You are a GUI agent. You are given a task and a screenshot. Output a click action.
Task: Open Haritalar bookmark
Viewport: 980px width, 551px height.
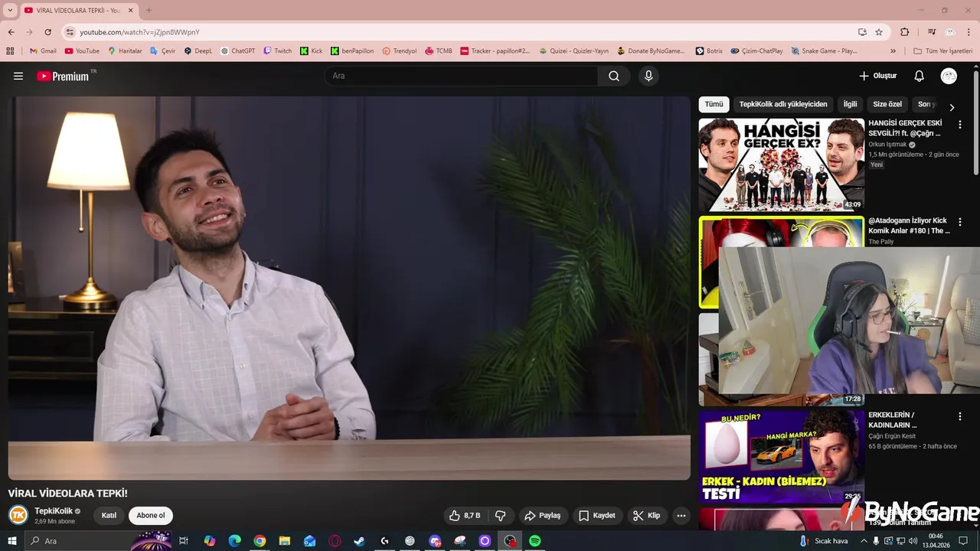tap(125, 51)
